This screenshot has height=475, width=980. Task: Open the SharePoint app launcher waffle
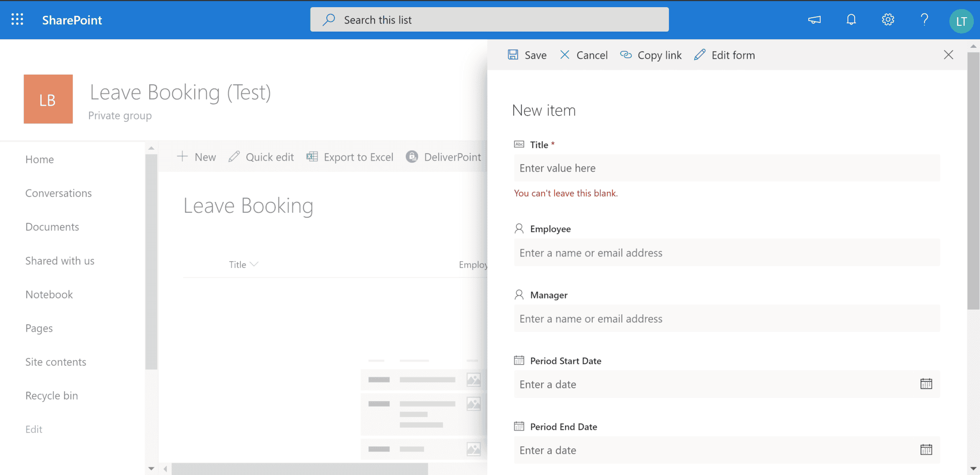pyautogui.click(x=17, y=20)
